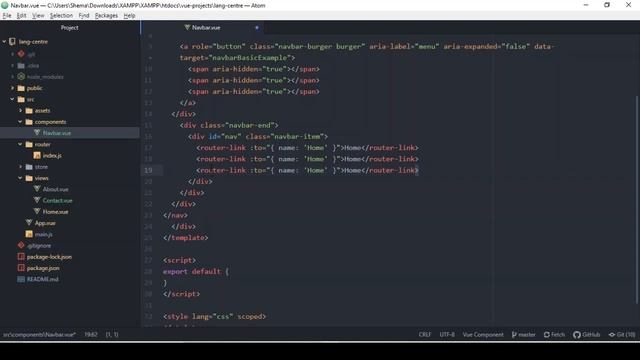Open the Selection menu
Screen dimensions: 640x360
[61, 16]
